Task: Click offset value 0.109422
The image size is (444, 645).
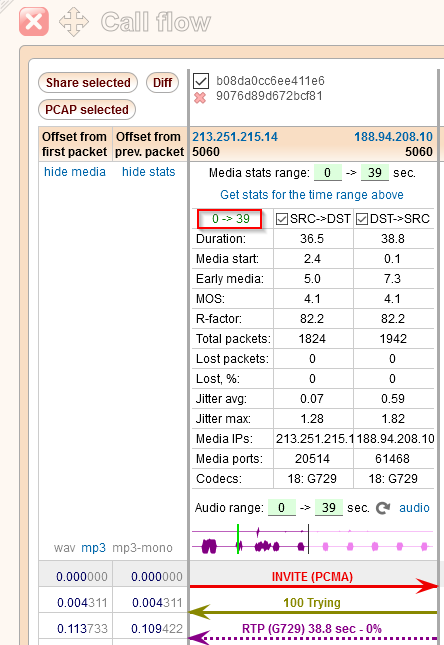Action: click(157, 629)
